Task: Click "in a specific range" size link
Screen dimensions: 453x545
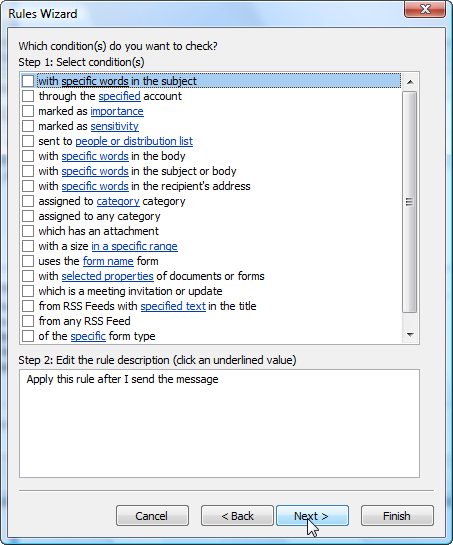Action: (x=134, y=246)
